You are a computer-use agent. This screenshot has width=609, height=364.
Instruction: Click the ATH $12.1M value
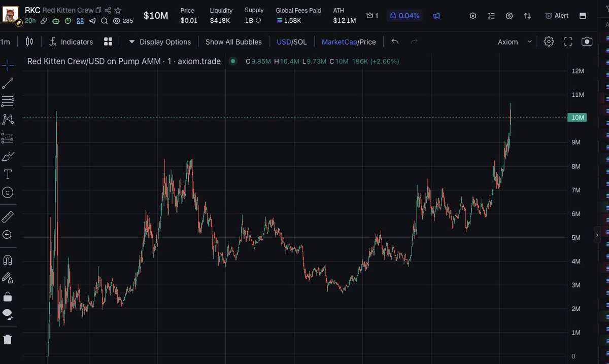pyautogui.click(x=345, y=21)
